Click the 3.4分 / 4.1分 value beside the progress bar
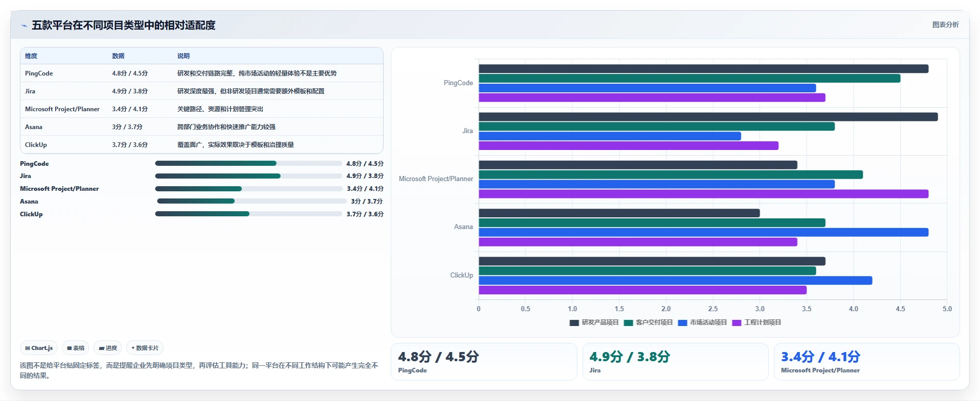 click(365, 189)
